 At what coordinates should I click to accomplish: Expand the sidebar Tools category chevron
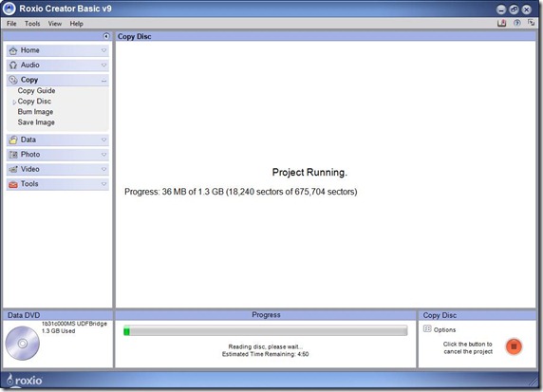click(103, 184)
